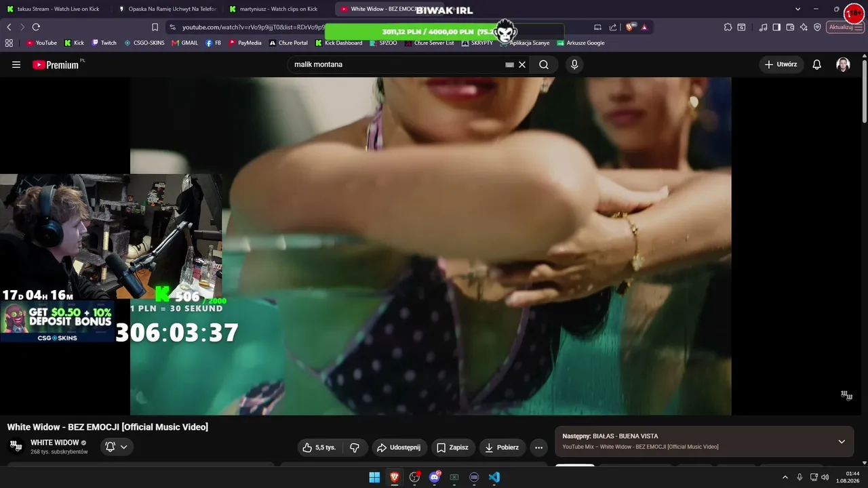
Task: Open YouTube notifications bell
Action: 817,64
